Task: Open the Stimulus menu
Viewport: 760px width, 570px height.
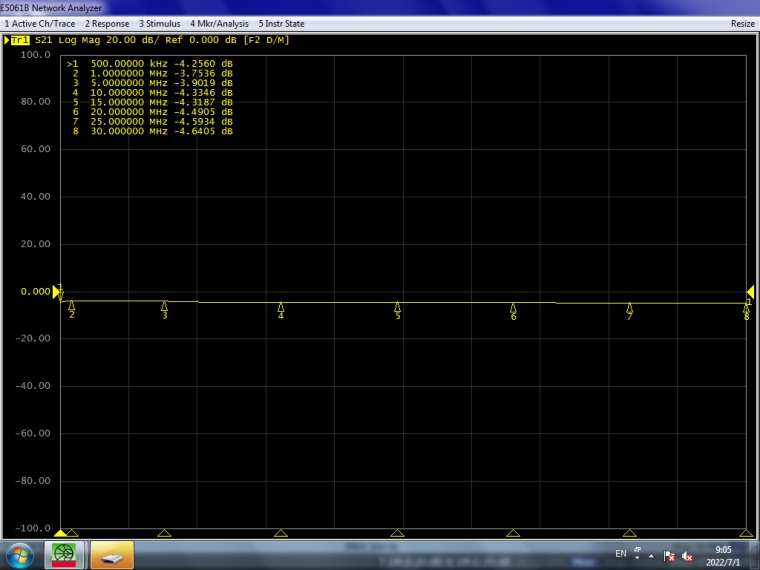Action: pos(160,23)
